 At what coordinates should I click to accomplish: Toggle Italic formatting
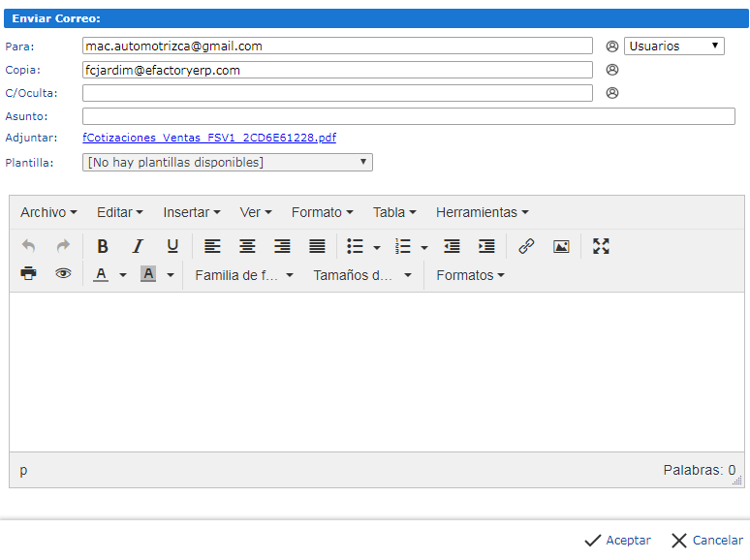(138, 246)
